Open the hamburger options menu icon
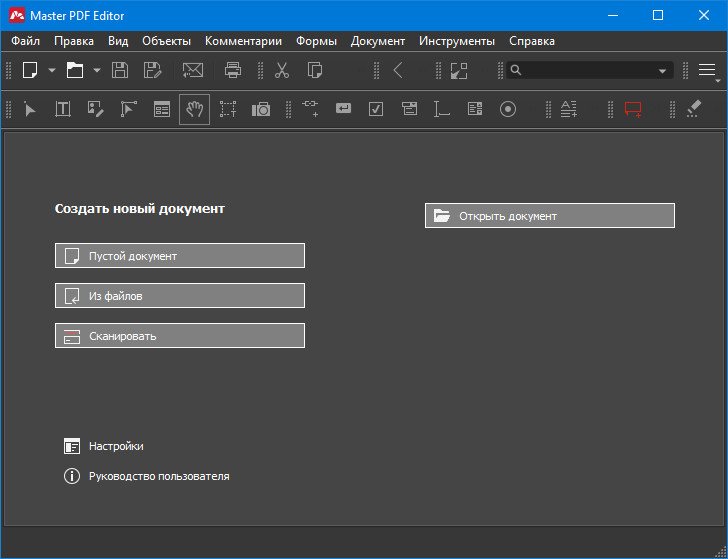This screenshot has height=559, width=728. pyautogui.click(x=707, y=70)
